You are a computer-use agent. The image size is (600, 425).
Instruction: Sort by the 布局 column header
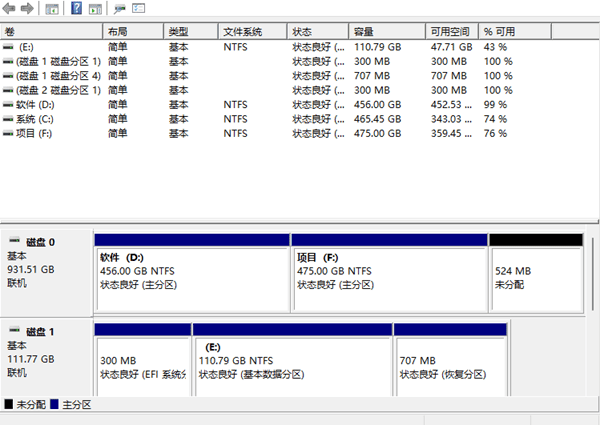tap(133, 31)
